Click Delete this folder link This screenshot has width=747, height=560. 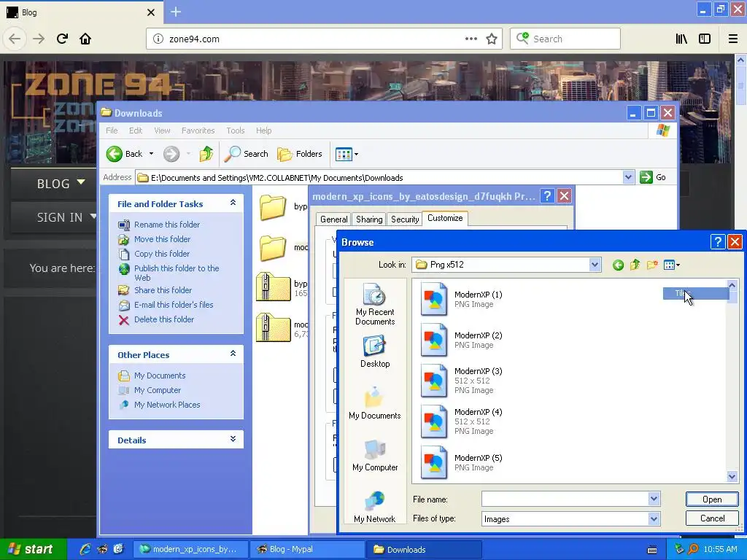click(x=164, y=319)
